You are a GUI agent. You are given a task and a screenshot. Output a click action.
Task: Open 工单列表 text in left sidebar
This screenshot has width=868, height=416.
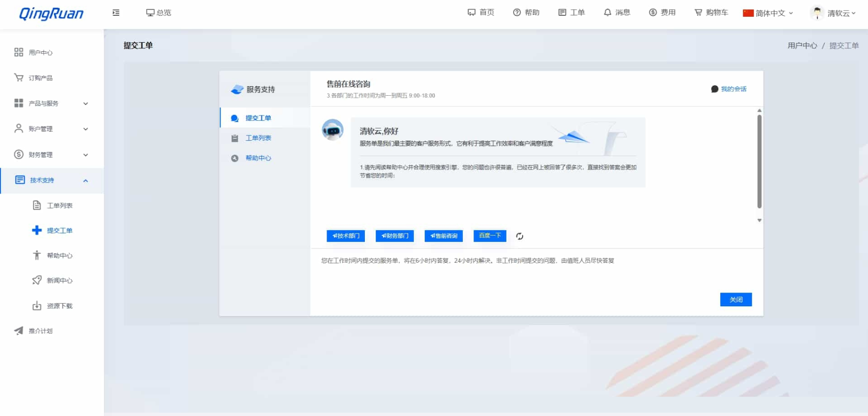[x=60, y=205]
